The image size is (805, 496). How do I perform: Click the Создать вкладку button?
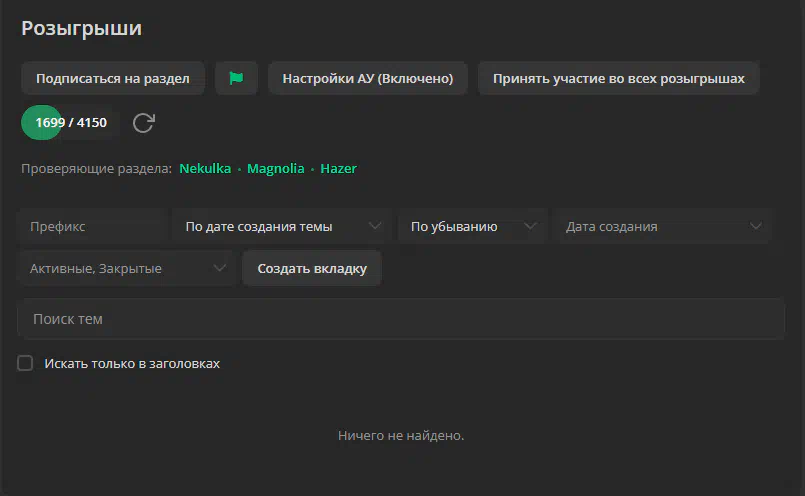click(x=312, y=269)
